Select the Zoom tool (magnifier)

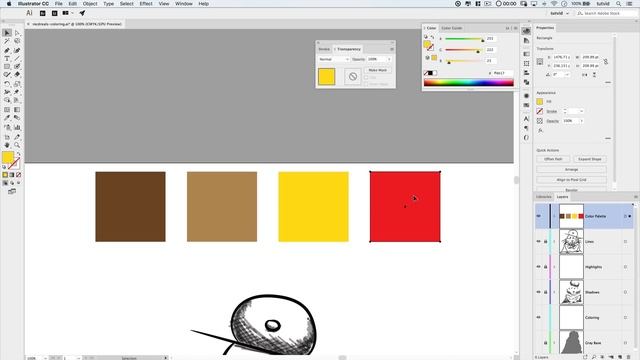tap(17, 145)
